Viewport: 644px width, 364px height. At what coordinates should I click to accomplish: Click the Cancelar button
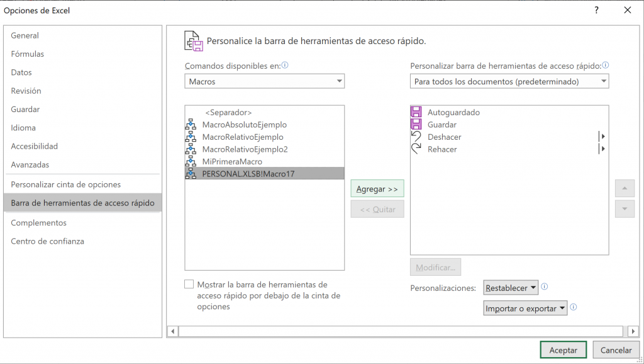coord(616,350)
